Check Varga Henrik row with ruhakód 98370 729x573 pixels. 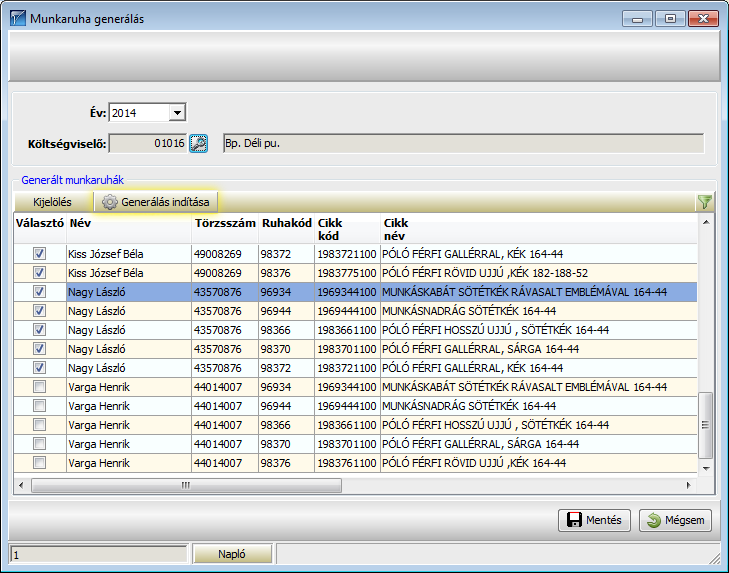coord(40,444)
